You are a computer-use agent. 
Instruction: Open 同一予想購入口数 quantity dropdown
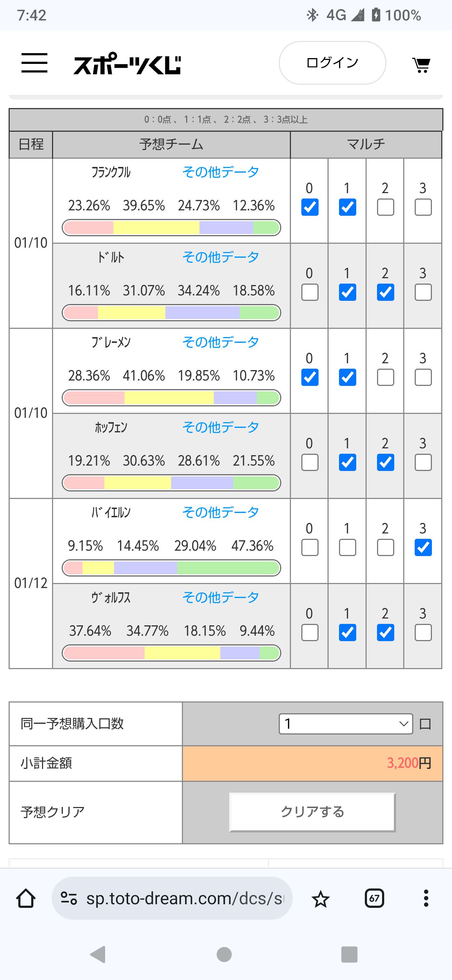click(345, 724)
